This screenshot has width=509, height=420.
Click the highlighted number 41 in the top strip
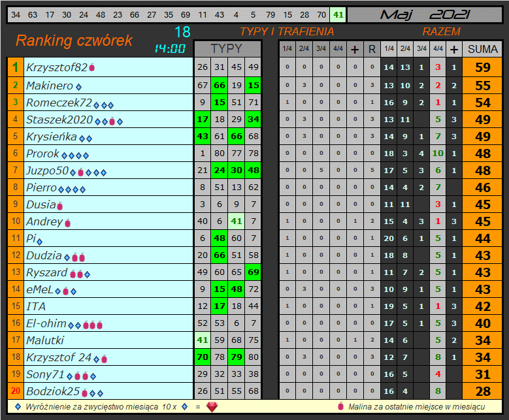[x=338, y=15]
